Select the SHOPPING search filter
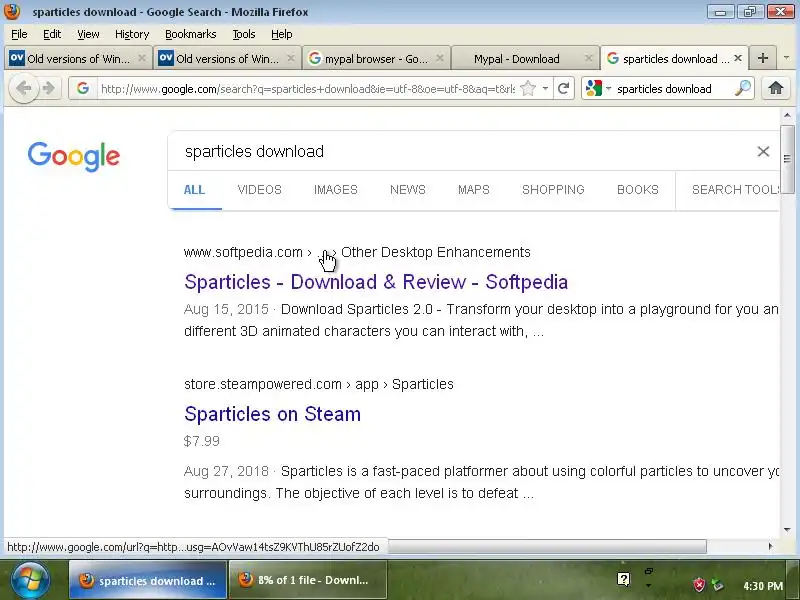This screenshot has height=600, width=800. (553, 190)
